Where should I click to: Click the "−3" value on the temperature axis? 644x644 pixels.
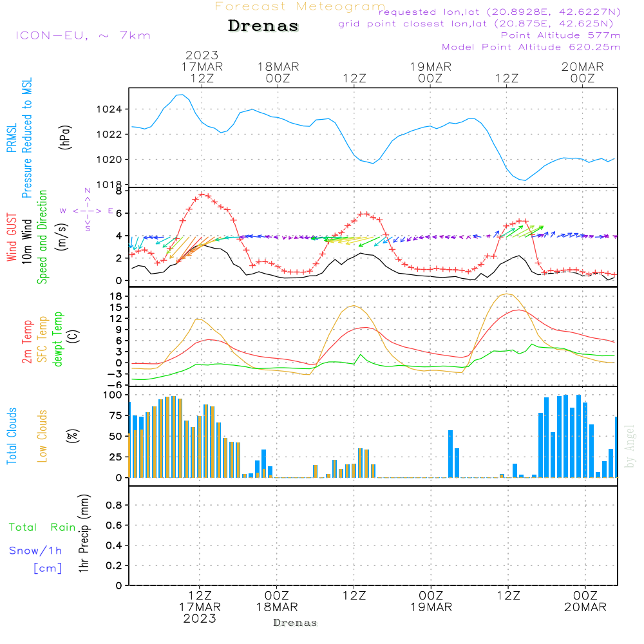tap(114, 374)
